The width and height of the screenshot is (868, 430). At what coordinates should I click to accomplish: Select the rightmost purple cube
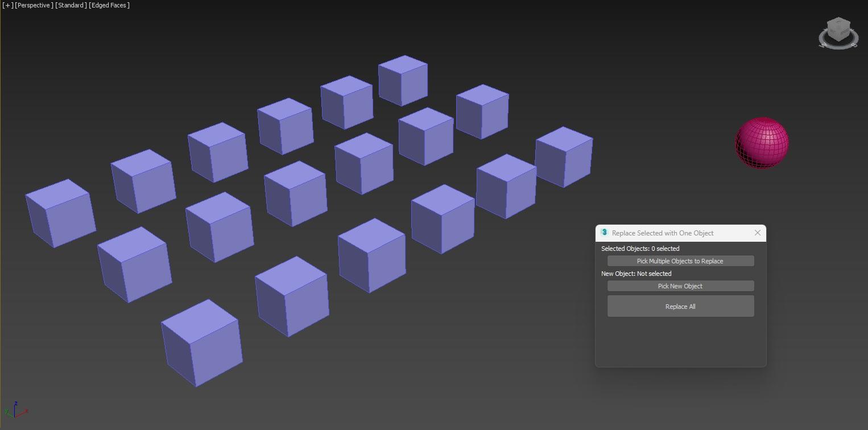pyautogui.click(x=564, y=157)
